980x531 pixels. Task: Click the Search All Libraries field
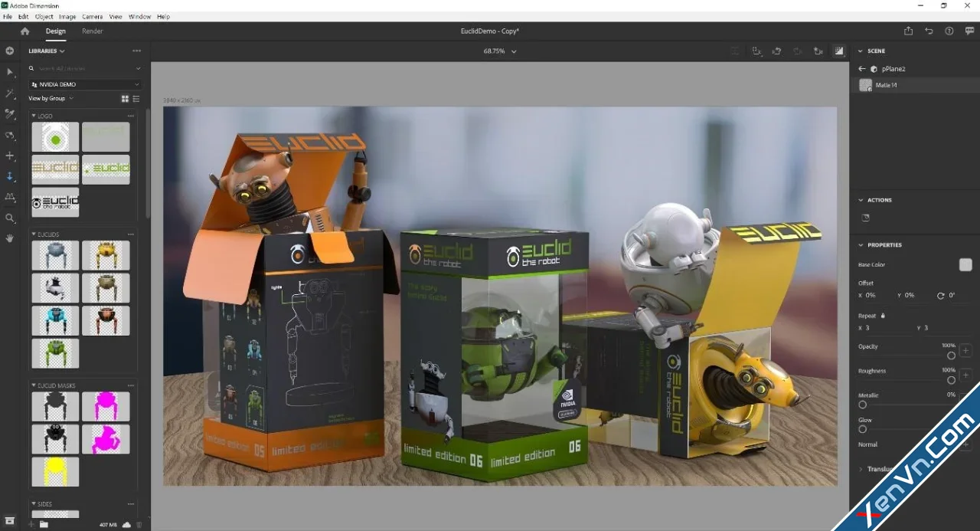(85, 68)
